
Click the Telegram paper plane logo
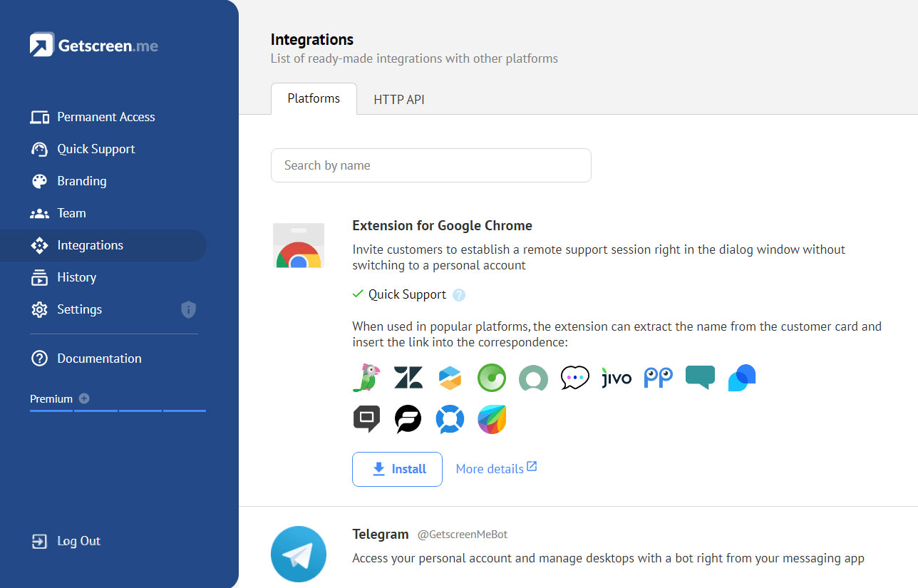(x=299, y=555)
